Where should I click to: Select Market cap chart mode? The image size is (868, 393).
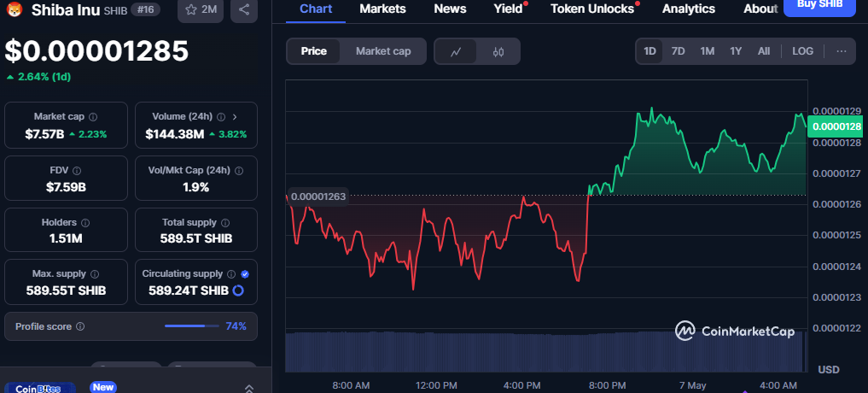[383, 51]
